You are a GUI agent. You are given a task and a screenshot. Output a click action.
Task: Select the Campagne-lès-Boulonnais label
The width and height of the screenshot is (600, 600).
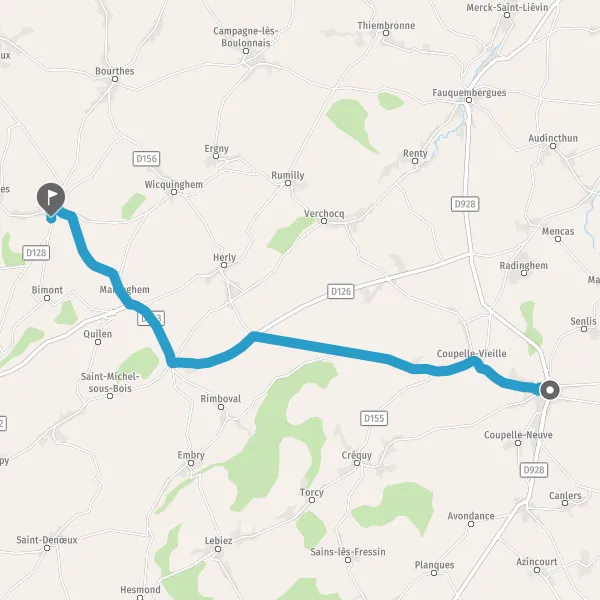(246, 37)
